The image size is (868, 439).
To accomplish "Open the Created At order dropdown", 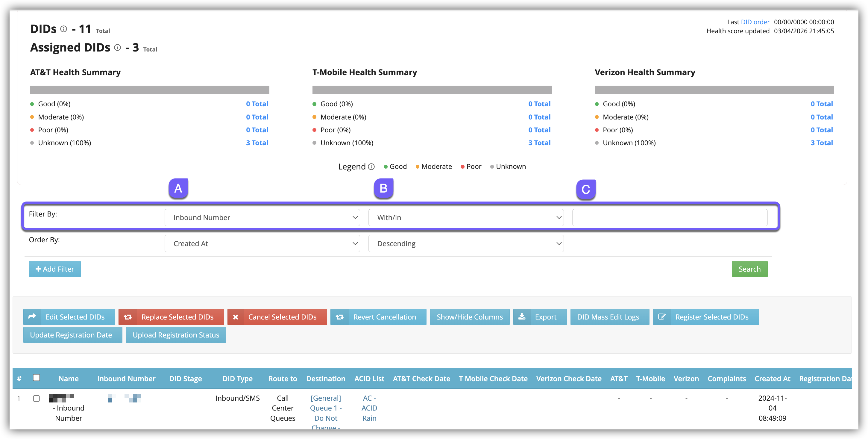I will (x=262, y=243).
